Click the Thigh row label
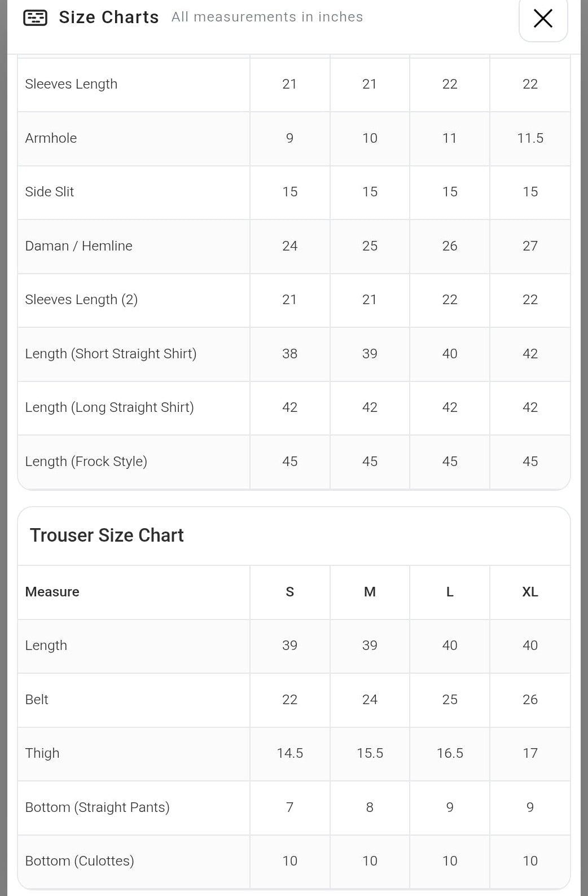Viewport: 588px width, 896px height. pos(42,753)
